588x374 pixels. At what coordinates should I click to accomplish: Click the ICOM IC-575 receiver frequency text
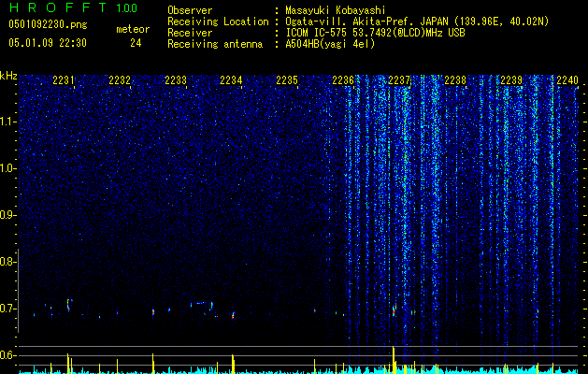375,33
